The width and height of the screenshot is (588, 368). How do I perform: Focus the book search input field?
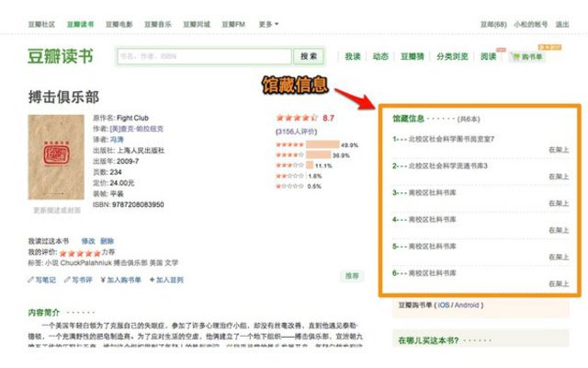click(x=204, y=56)
